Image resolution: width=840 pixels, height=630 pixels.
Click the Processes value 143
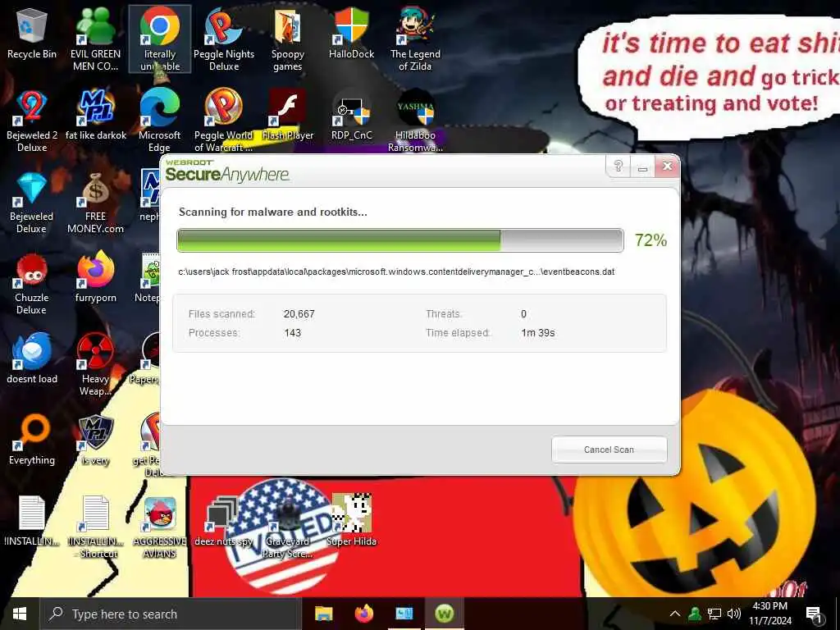point(293,333)
